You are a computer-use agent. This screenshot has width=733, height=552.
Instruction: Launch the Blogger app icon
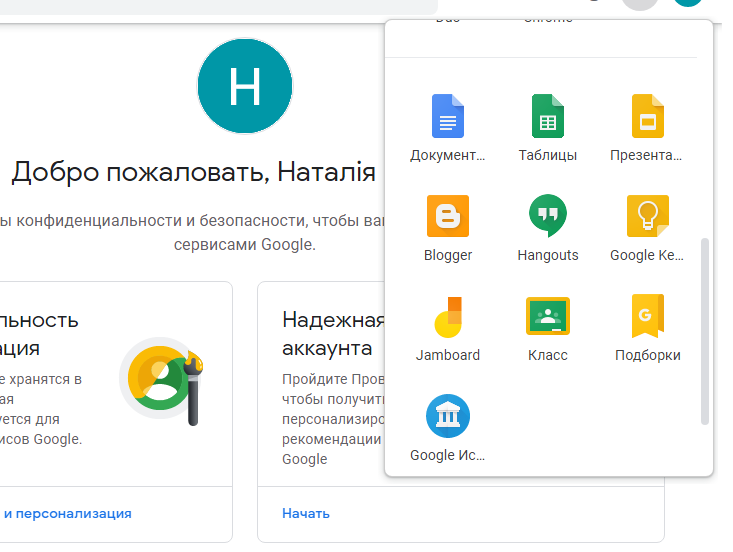pyautogui.click(x=447, y=216)
